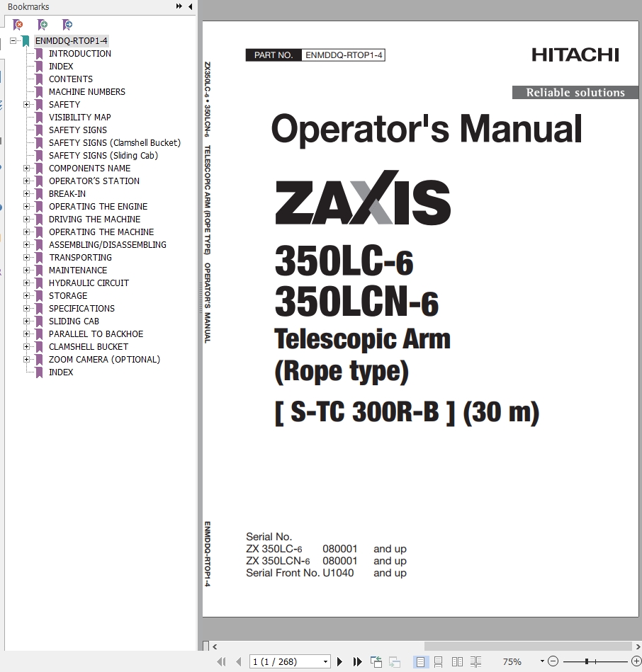Click the 75% zoom level value

point(512,661)
